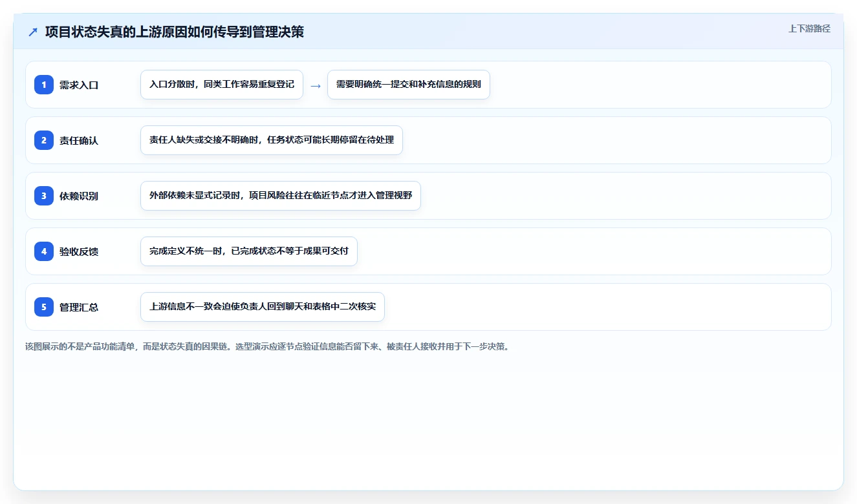Image resolution: width=857 pixels, height=504 pixels.
Task: Click the number 5 badge for 管理汇总
Action: 44,307
